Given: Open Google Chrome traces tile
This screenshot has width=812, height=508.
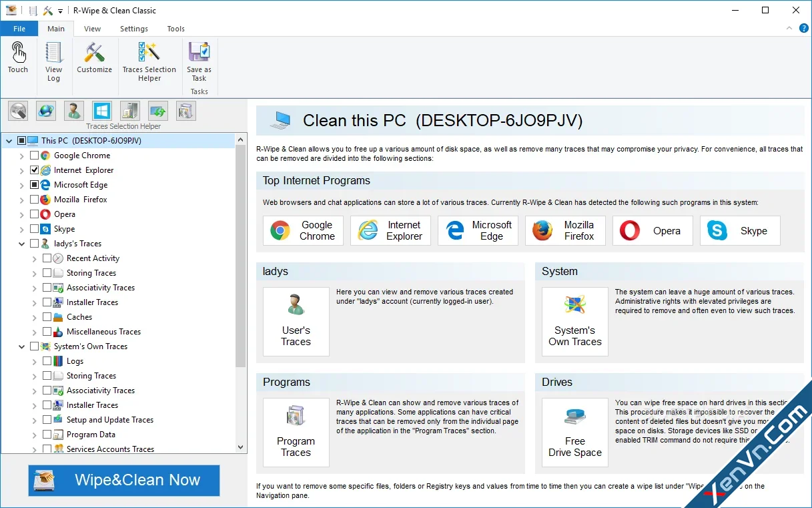Looking at the screenshot, I should tap(303, 230).
